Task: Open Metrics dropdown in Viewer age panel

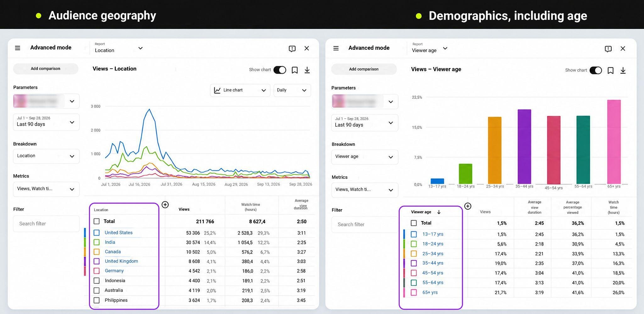Action: [365, 190]
